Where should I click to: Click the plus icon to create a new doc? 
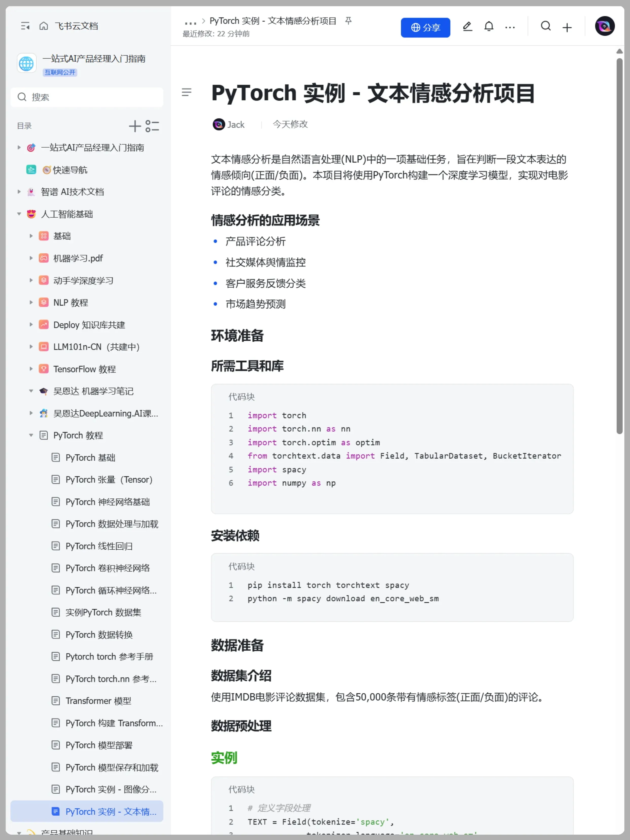coord(567,27)
